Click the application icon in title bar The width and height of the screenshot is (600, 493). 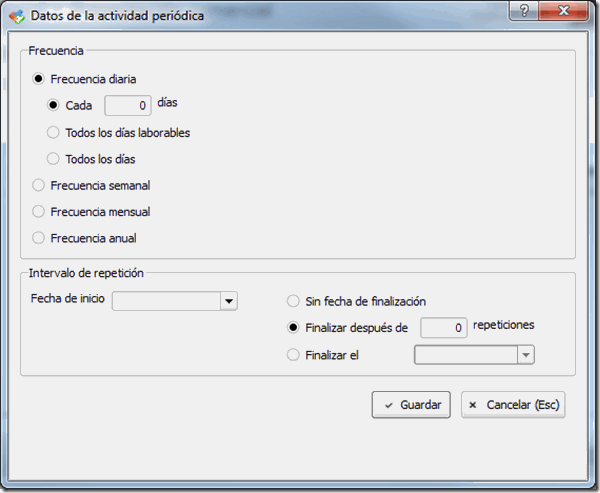pos(16,16)
